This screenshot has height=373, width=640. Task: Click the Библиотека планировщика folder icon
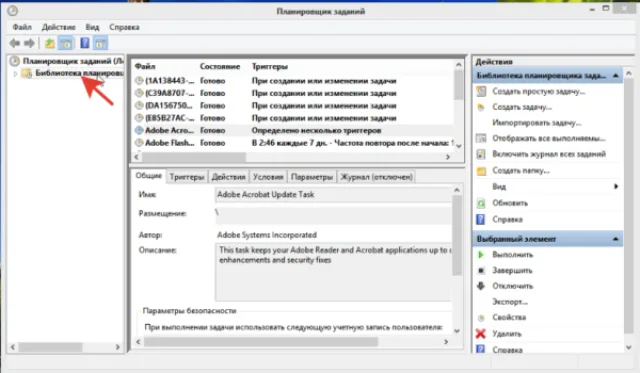[x=27, y=73]
